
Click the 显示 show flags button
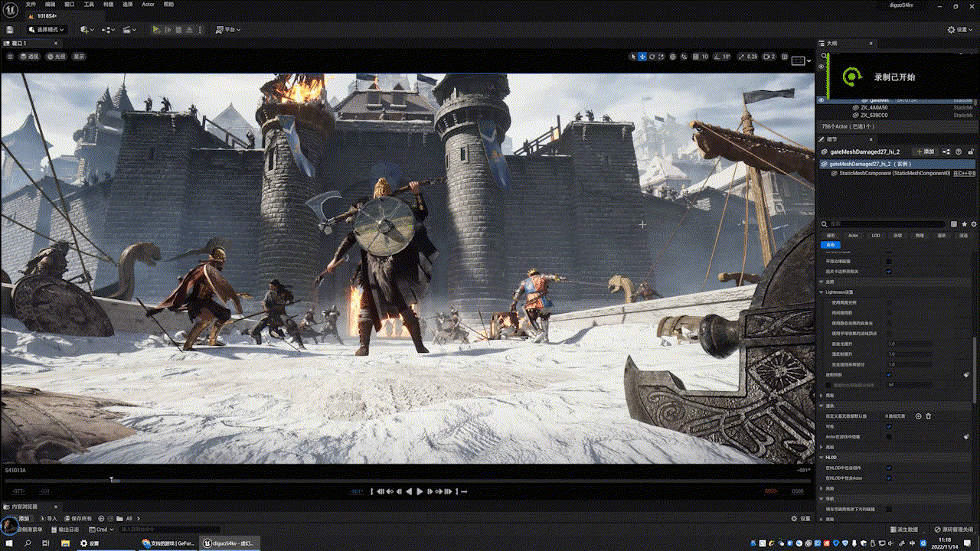[x=79, y=56]
